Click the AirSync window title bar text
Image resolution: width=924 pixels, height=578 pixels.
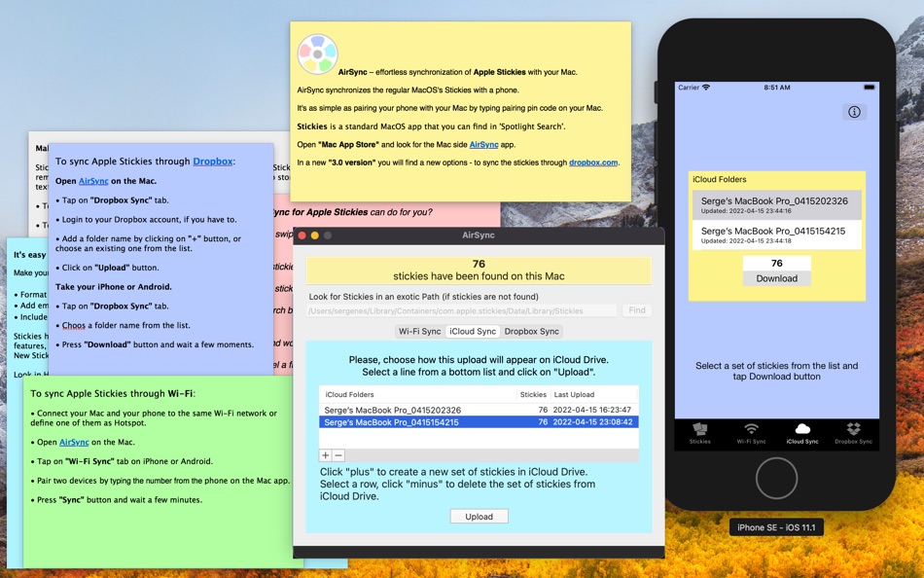coord(479,235)
